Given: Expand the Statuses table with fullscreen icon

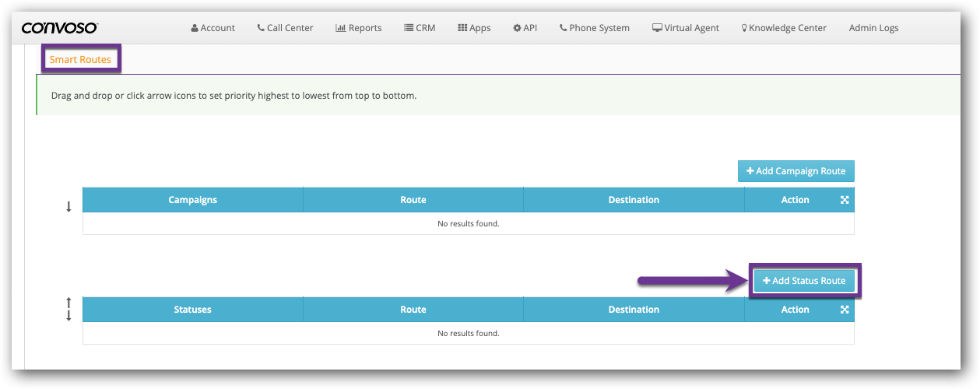Looking at the screenshot, I should [x=845, y=310].
